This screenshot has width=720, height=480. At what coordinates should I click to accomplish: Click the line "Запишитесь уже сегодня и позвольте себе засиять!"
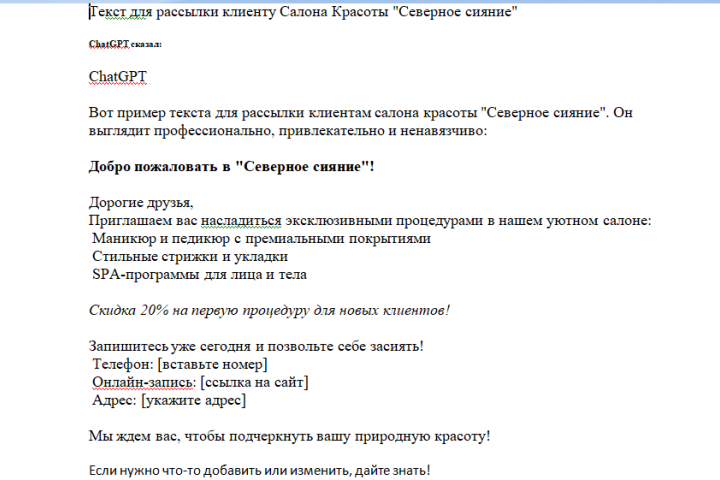[256, 346]
